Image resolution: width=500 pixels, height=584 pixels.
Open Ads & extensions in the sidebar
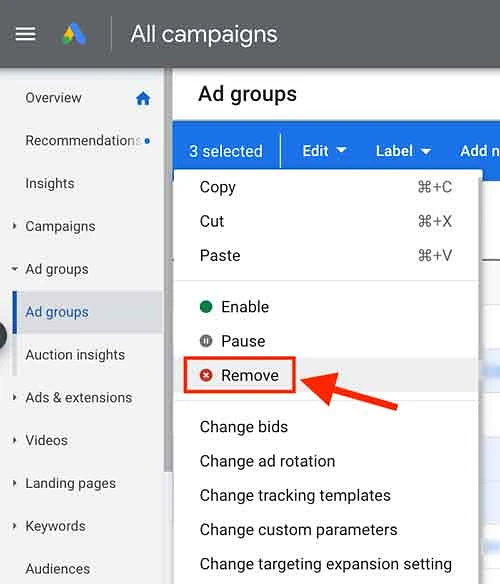79,397
